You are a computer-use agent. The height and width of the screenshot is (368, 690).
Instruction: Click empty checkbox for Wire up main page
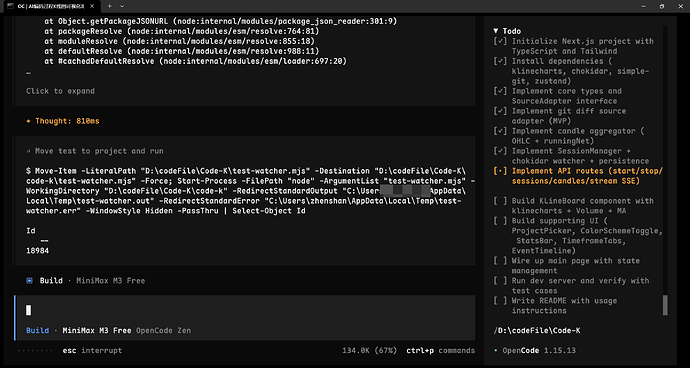coord(500,261)
